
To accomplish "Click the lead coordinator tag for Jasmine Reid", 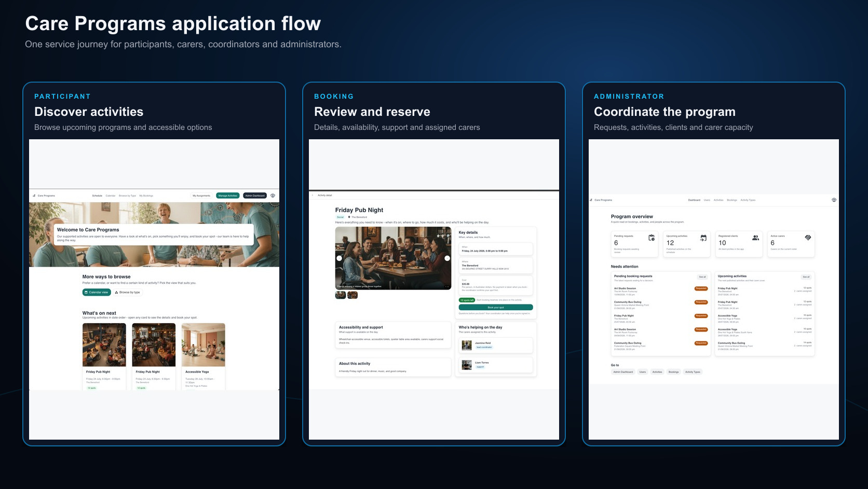I will coord(484,347).
